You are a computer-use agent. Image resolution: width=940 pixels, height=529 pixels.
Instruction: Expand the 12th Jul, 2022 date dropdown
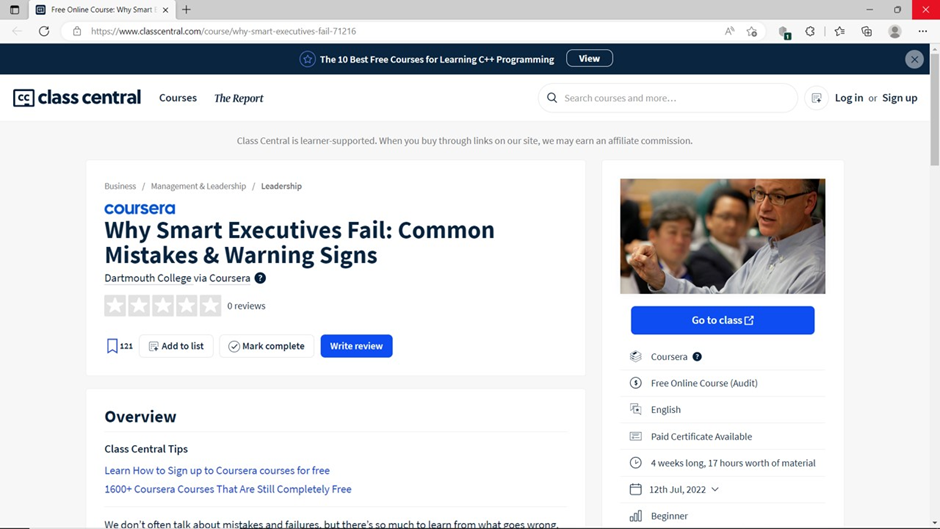click(x=715, y=489)
